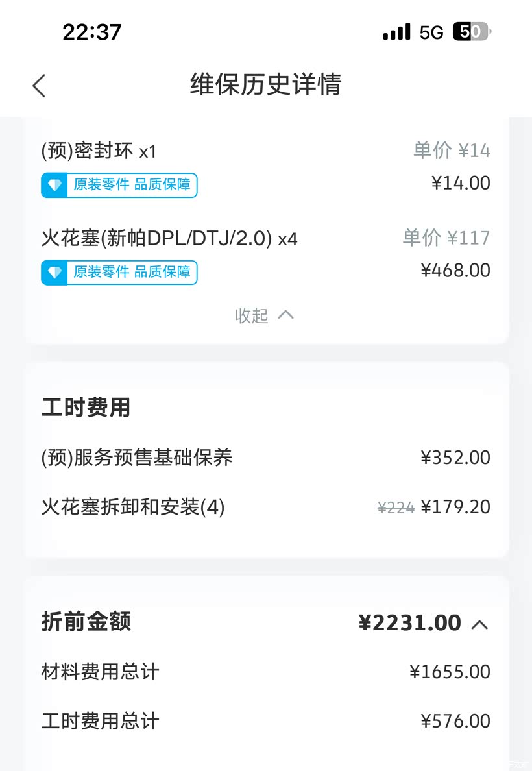Tap the 5G network indicator
Image resolution: width=532 pixels, height=771 pixels.
coord(431,32)
